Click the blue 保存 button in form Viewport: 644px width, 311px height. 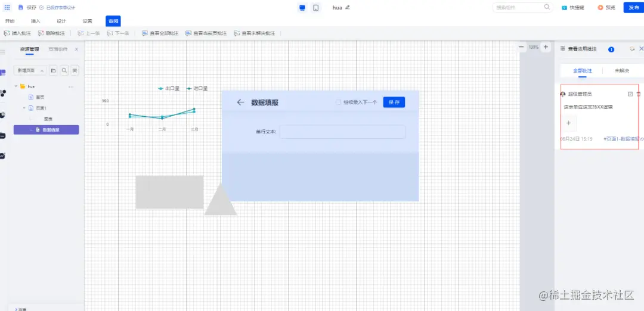coord(394,102)
